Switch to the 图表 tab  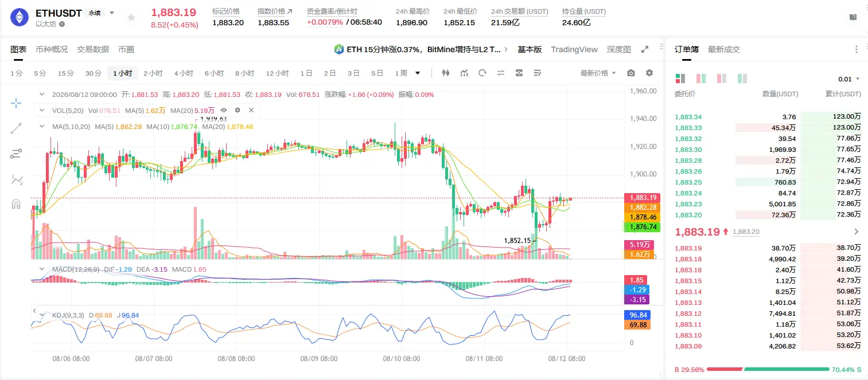(18, 49)
